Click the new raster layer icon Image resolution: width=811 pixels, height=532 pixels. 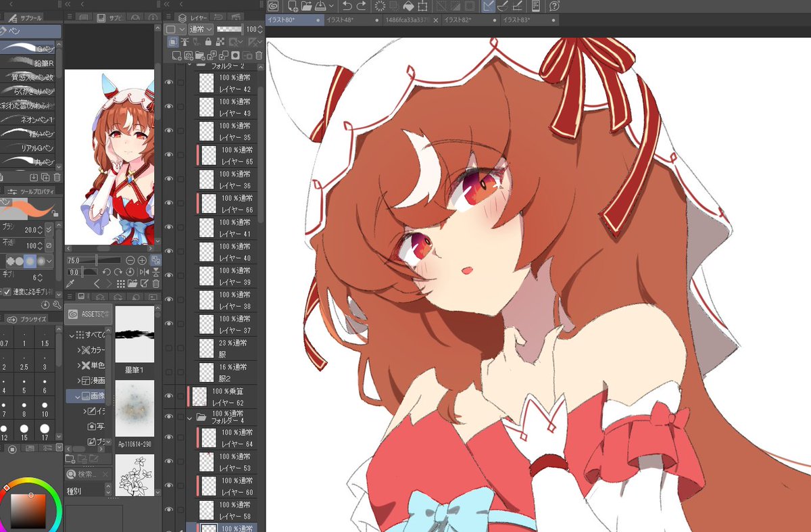[176, 55]
